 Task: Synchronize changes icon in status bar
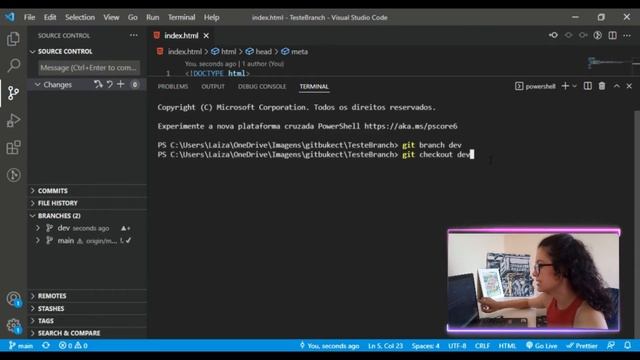coord(46,345)
